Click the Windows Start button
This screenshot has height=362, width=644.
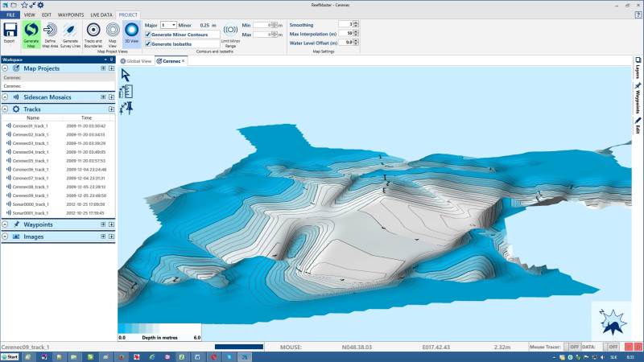[x=10, y=356]
